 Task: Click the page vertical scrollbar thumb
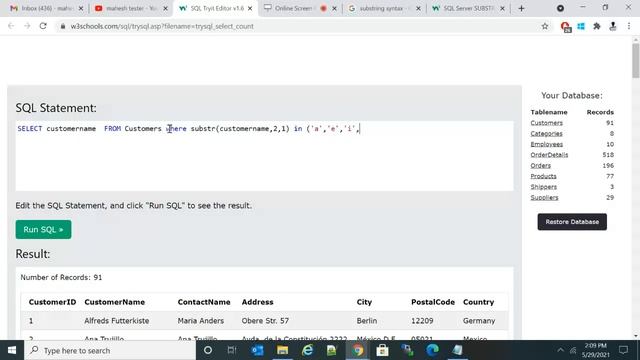[x=636, y=60]
